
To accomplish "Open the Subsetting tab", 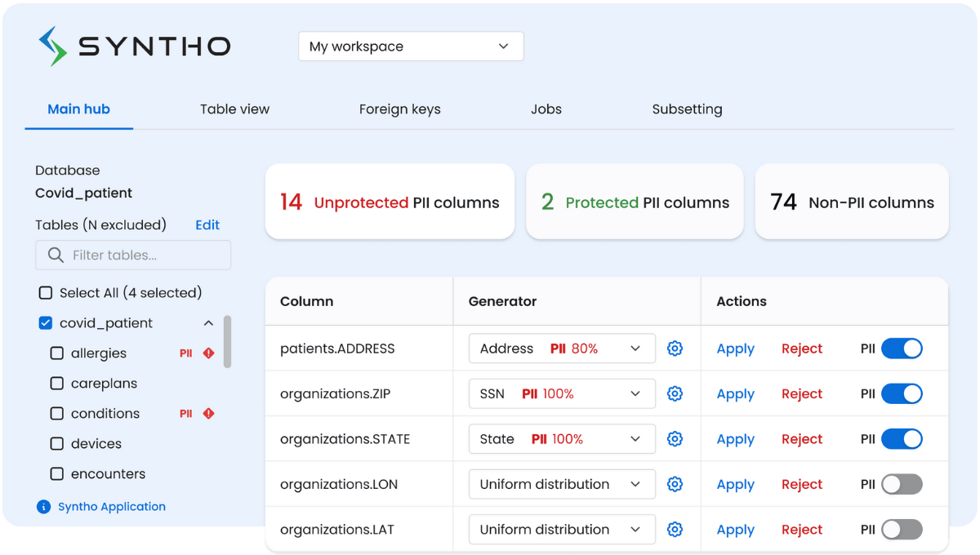I will 687,109.
